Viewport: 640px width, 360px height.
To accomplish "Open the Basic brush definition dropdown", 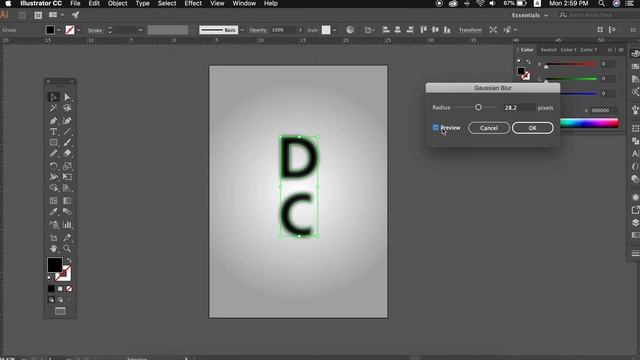I will pyautogui.click(x=242, y=30).
